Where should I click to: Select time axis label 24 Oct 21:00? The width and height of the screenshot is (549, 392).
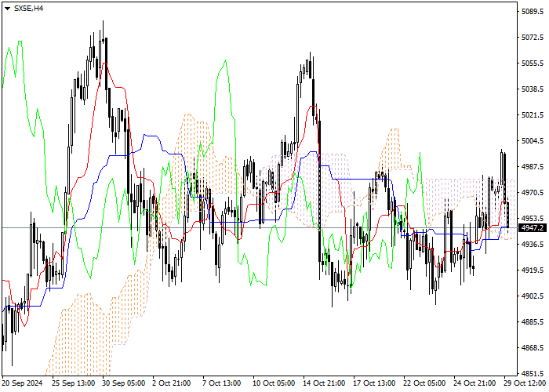tap(475, 383)
